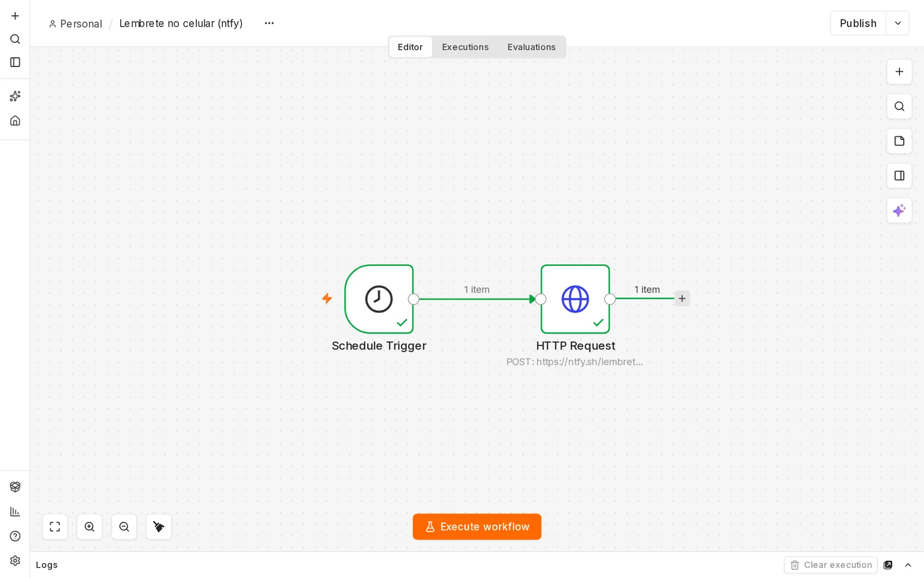Viewport: 924px width, 578px height.
Task: Add node with canvas plus button
Action: click(899, 72)
